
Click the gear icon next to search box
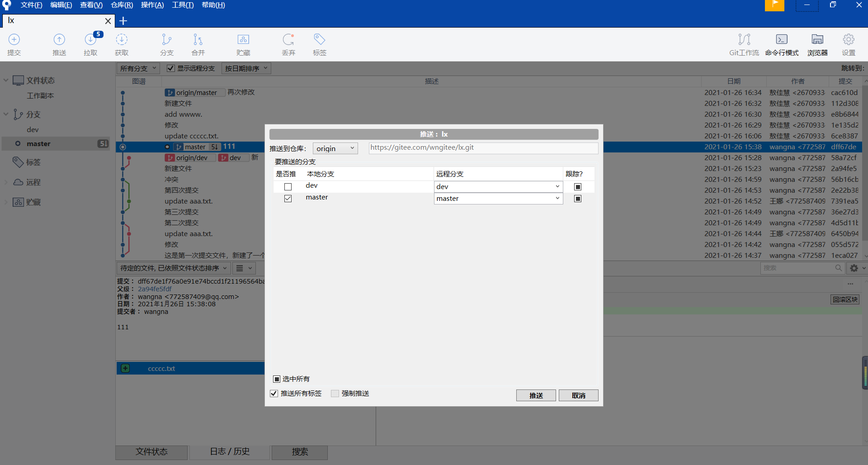(x=854, y=268)
